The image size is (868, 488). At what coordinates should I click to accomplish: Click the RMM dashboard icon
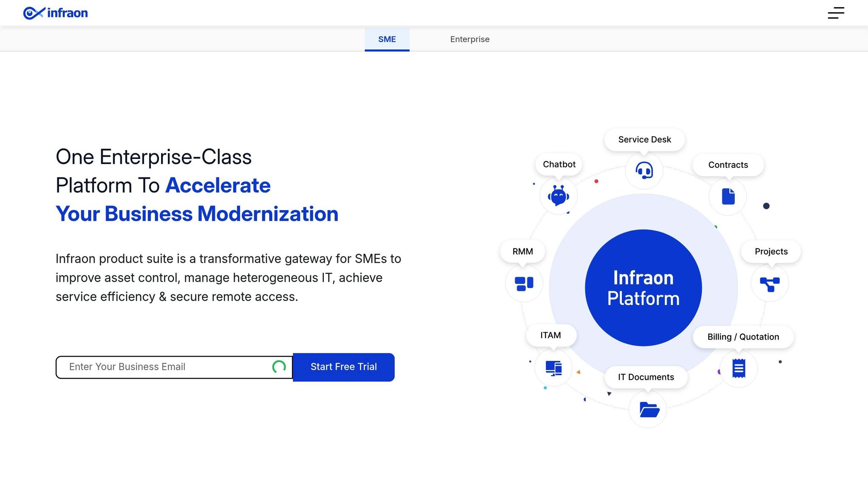point(524,283)
